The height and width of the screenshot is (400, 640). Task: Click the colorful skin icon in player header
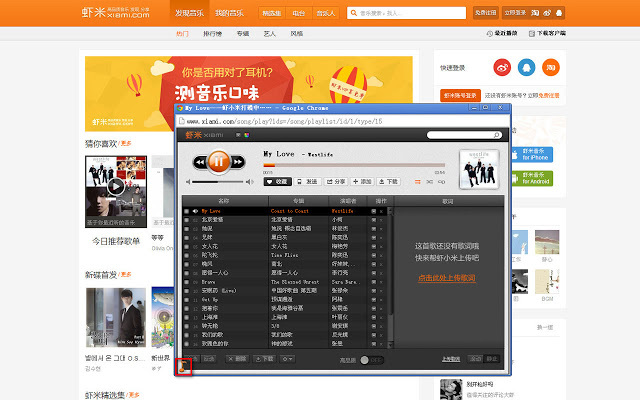[247, 135]
